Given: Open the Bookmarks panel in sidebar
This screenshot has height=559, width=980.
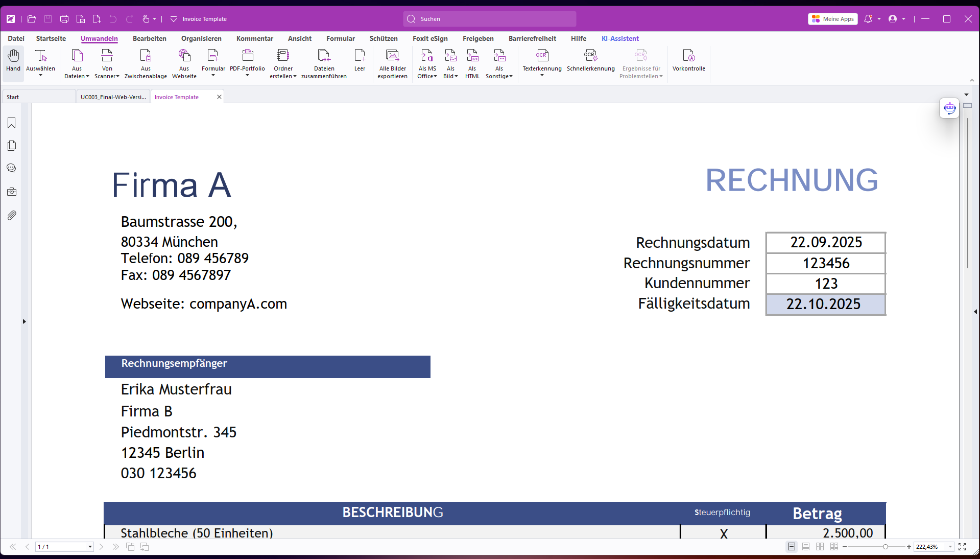Looking at the screenshot, I should pos(12,123).
